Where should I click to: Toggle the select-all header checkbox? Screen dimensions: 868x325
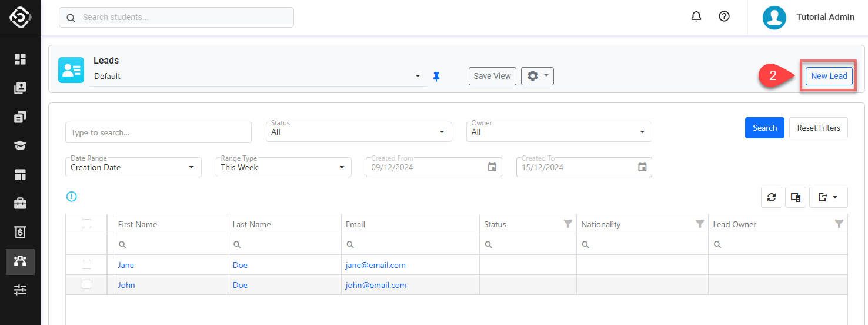click(x=86, y=224)
